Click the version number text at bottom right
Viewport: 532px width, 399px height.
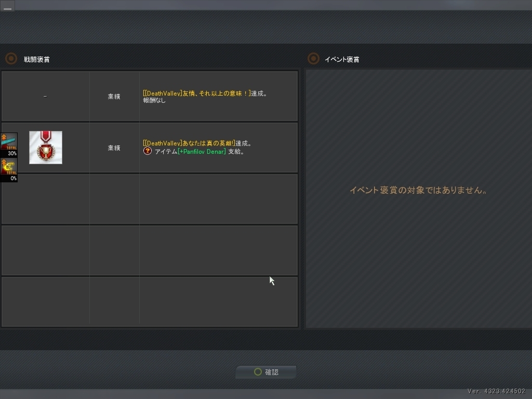[x=496, y=391]
